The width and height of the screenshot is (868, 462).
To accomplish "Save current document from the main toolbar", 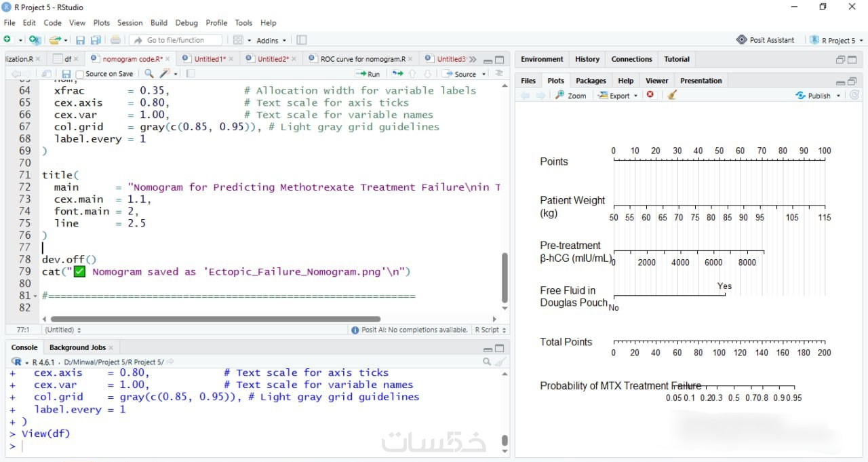I will (x=80, y=40).
